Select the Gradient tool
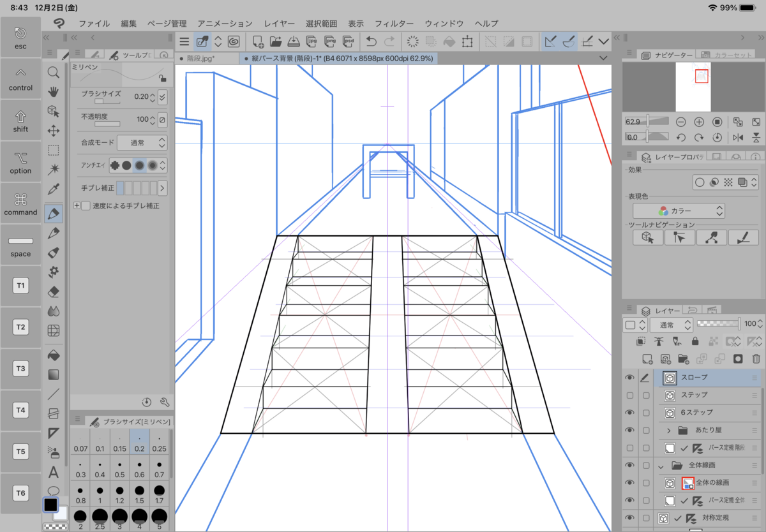The height and width of the screenshot is (532, 766). click(54, 374)
